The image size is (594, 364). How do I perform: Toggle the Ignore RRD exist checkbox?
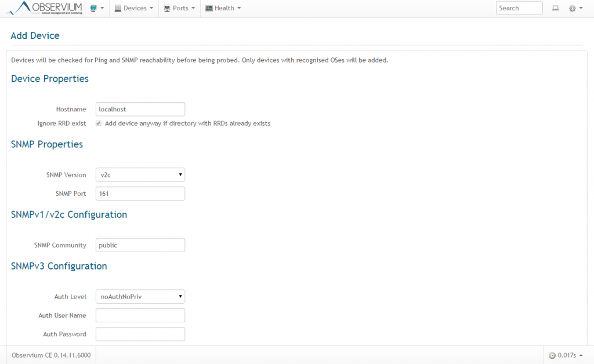[99, 123]
